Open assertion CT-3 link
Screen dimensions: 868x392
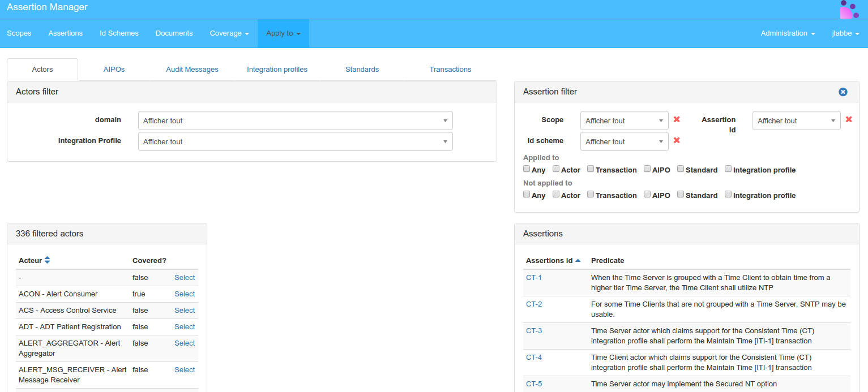pyautogui.click(x=533, y=331)
